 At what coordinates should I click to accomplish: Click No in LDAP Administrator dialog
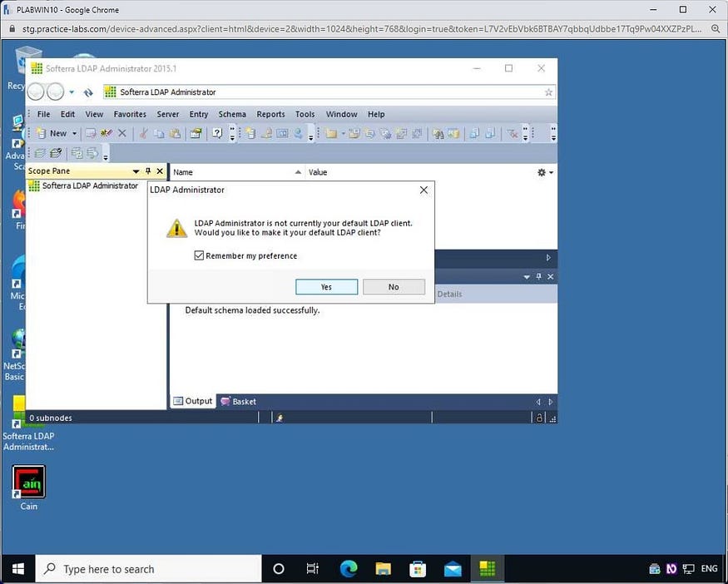[x=394, y=287]
